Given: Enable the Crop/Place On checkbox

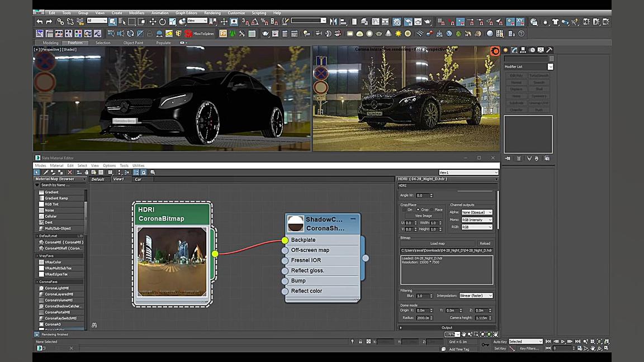Looking at the screenshot, I should tap(403, 210).
